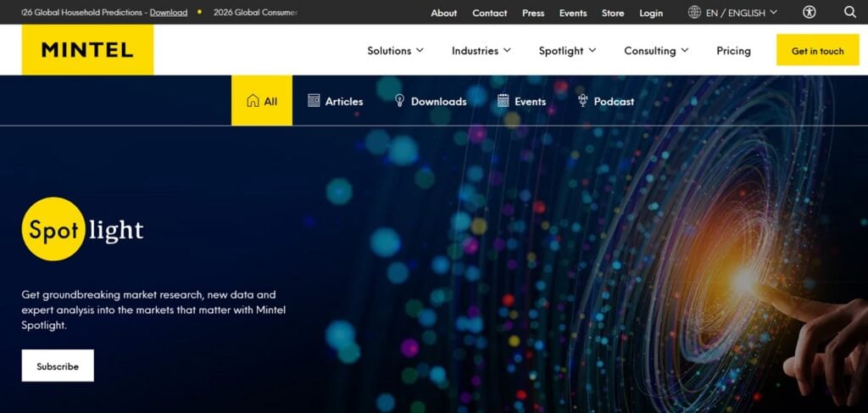This screenshot has height=413, width=868.
Task: Click the Get in touch button
Action: pyautogui.click(x=818, y=50)
